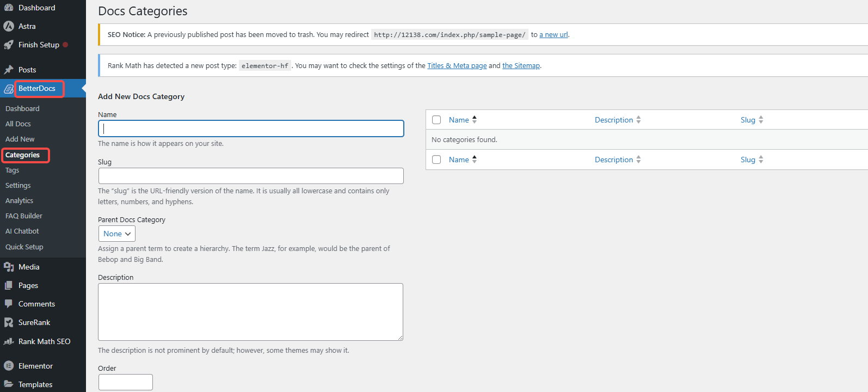Follow the Titles & Meta page link
This screenshot has width=868, height=392.
point(457,66)
